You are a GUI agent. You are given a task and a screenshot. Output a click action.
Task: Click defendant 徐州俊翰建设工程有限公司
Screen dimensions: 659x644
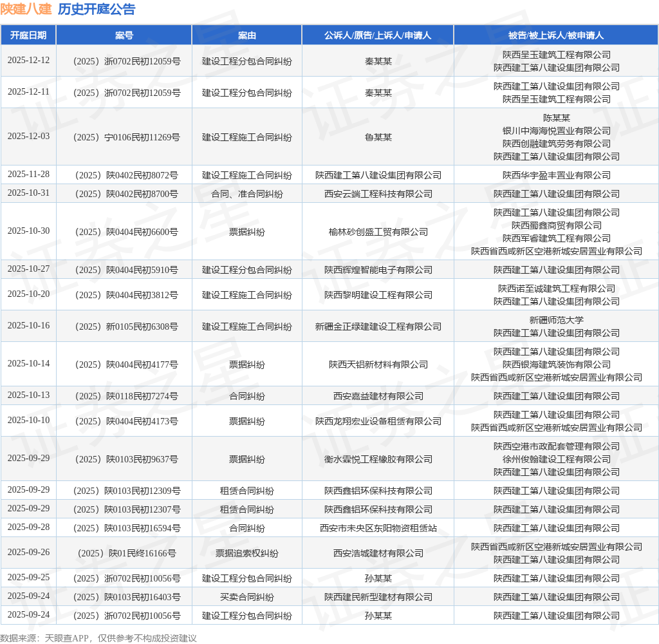pyautogui.click(x=557, y=459)
